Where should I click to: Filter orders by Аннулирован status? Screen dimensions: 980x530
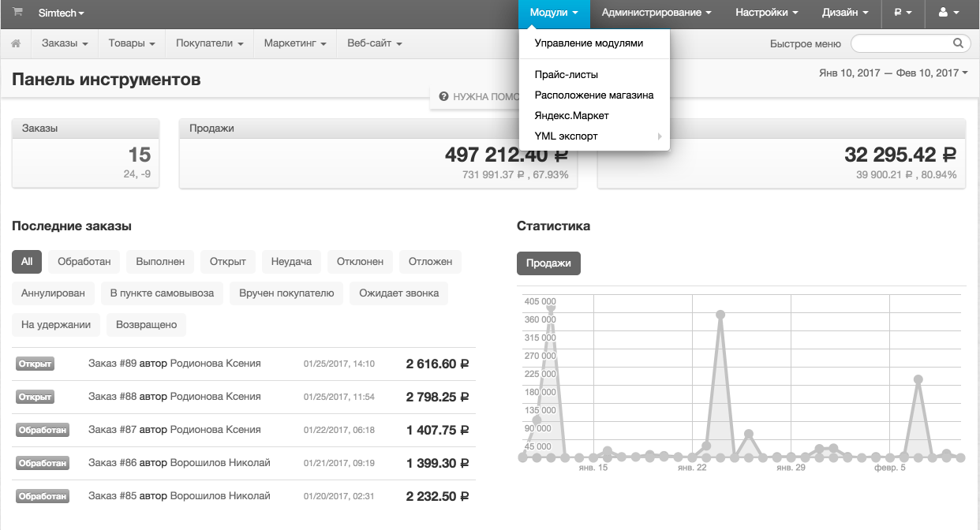coord(53,293)
